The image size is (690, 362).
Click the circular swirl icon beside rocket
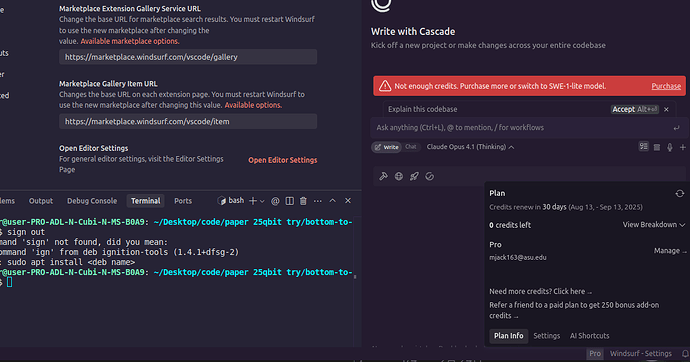coord(430,176)
